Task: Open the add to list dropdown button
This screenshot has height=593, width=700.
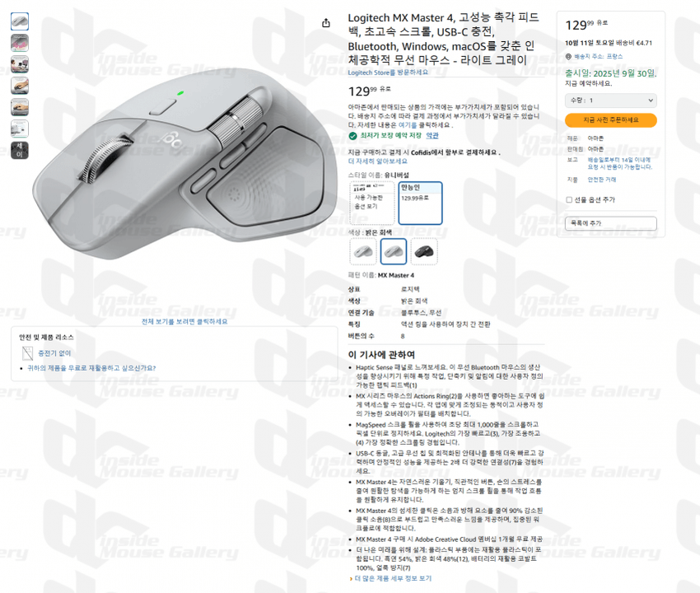Action: click(611, 223)
